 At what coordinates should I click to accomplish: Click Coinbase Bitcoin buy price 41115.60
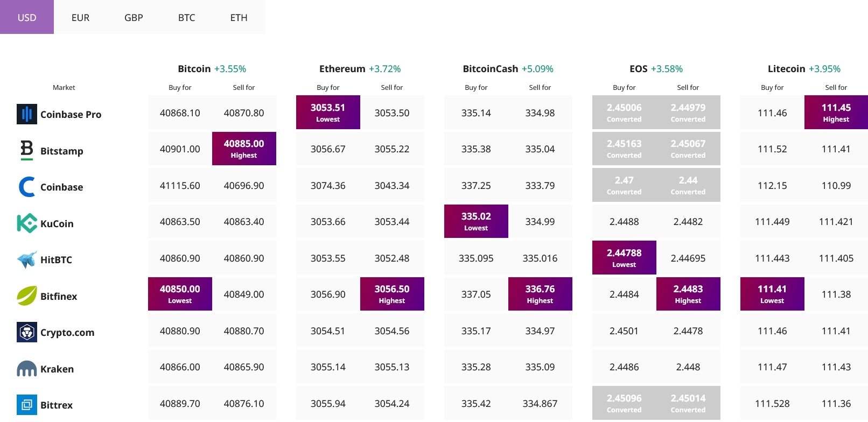(180, 186)
